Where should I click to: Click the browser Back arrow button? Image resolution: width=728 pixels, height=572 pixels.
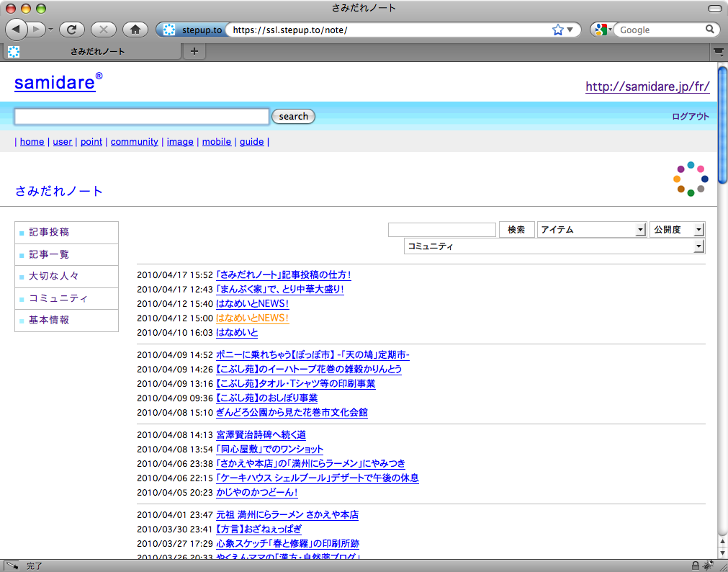[x=17, y=30]
